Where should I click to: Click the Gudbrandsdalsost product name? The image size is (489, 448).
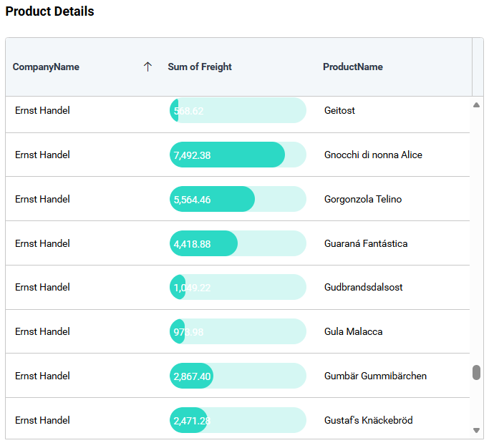click(x=363, y=287)
